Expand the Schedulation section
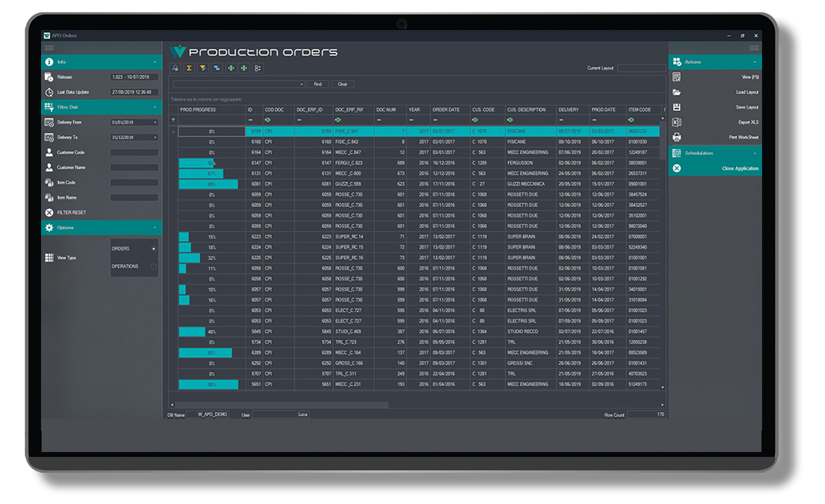The image size is (825, 504). [755, 153]
